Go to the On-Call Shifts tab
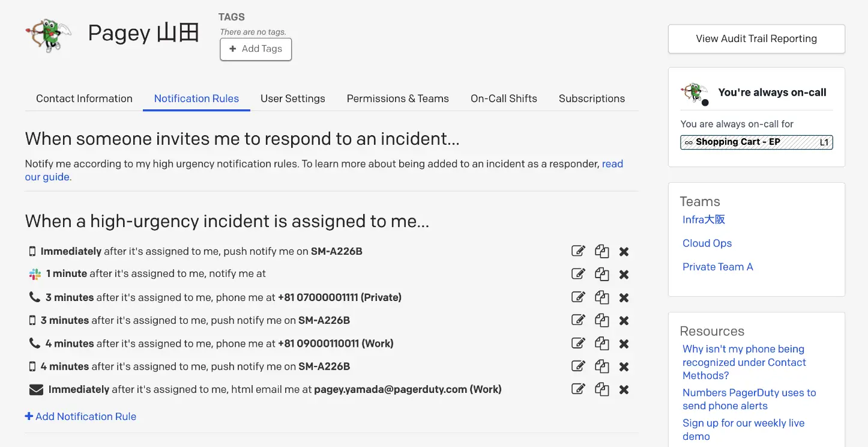This screenshot has width=868, height=447. tap(504, 99)
